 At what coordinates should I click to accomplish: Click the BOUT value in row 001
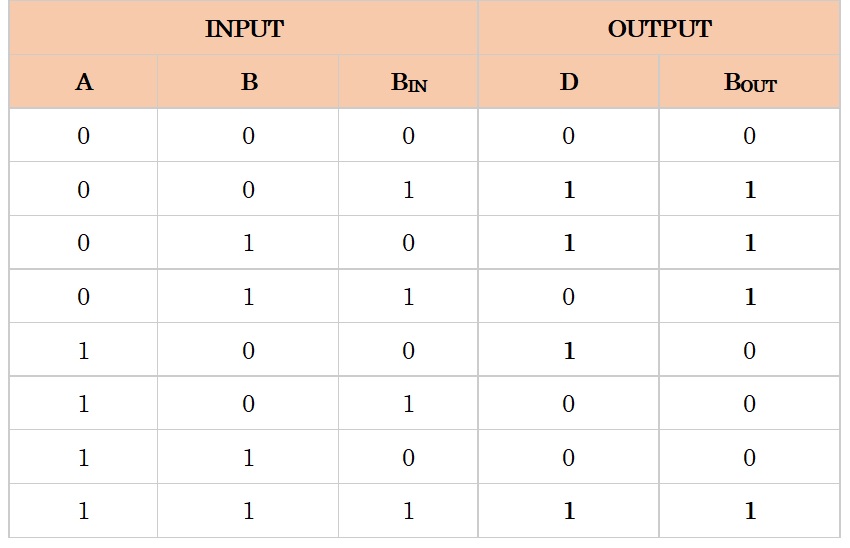pyautogui.click(x=750, y=190)
